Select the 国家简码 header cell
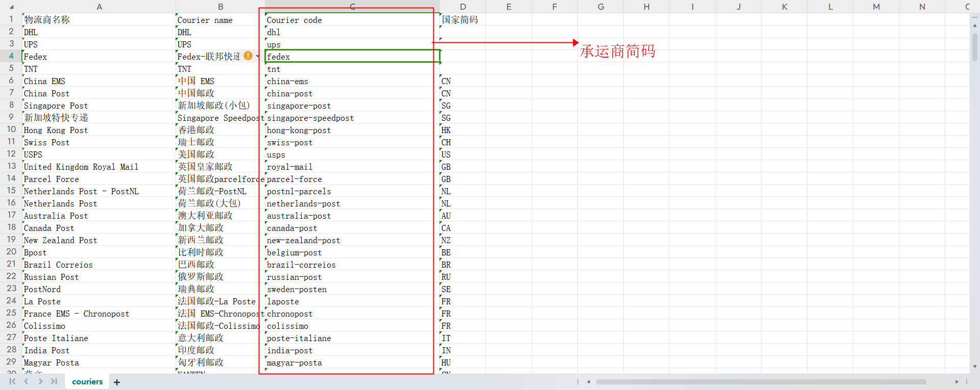Viewport: 980px width, 390px height. tap(462, 19)
